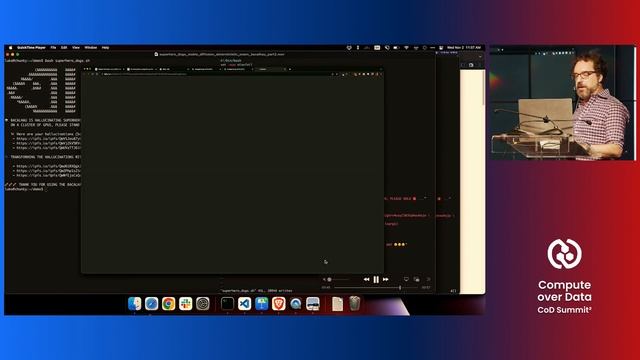This screenshot has height=360, width=640.
Task: Open Safari from the Dock
Action: [x=151, y=304]
